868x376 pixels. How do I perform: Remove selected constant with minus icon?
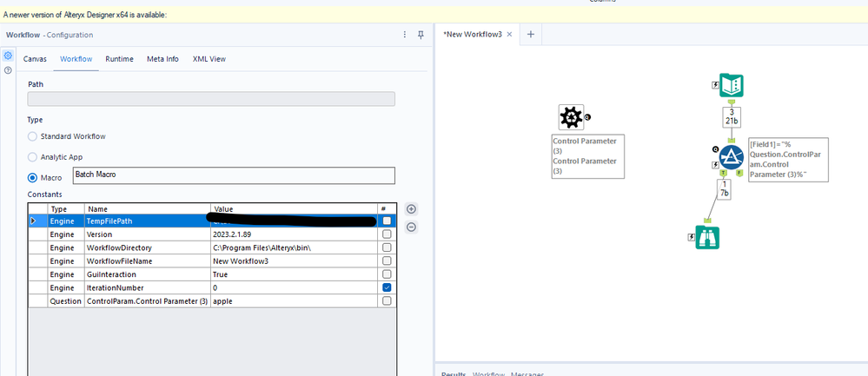(x=411, y=227)
